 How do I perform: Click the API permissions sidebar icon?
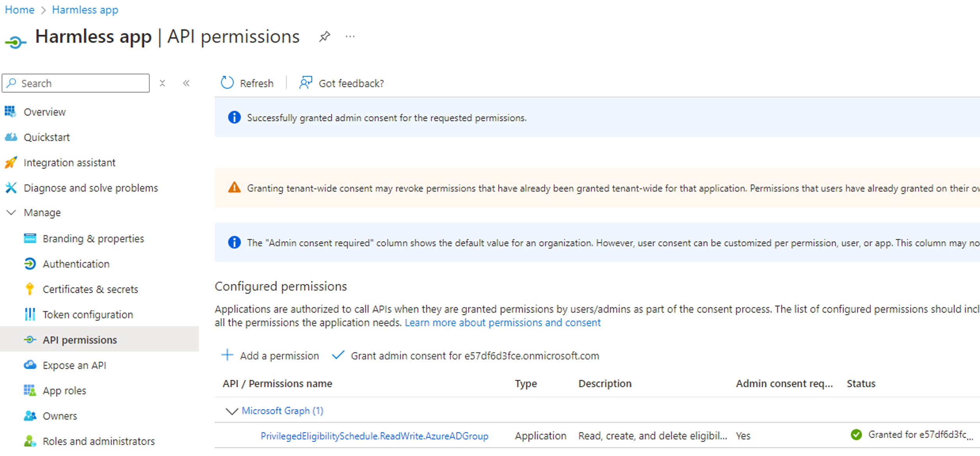tap(30, 340)
